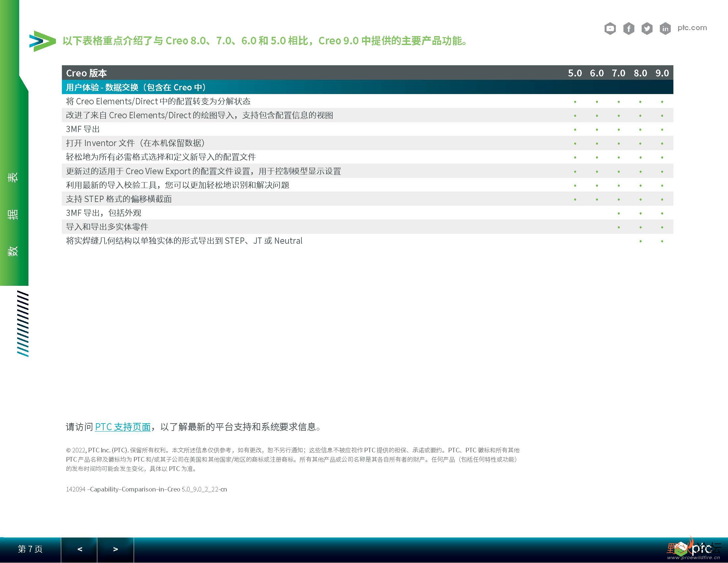Open the LinkedIn social icon
The height and width of the screenshot is (563, 728).
coord(665,28)
